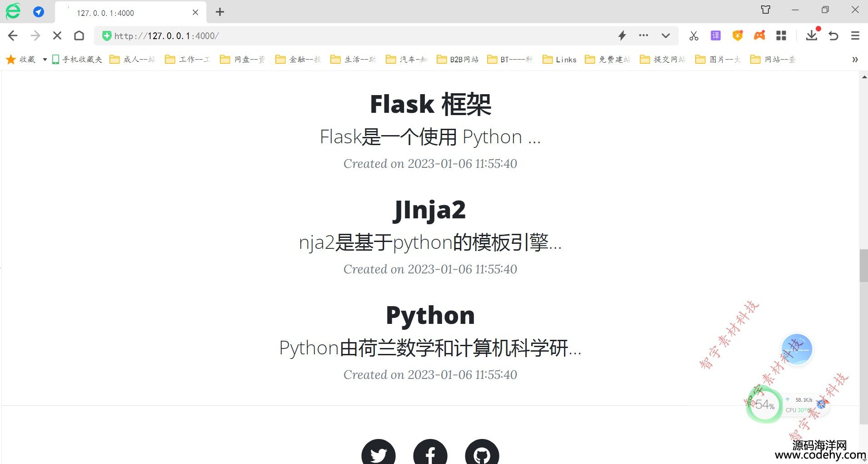
Task: Open the Python由荷兰数学 subtitle link
Action: [430, 348]
